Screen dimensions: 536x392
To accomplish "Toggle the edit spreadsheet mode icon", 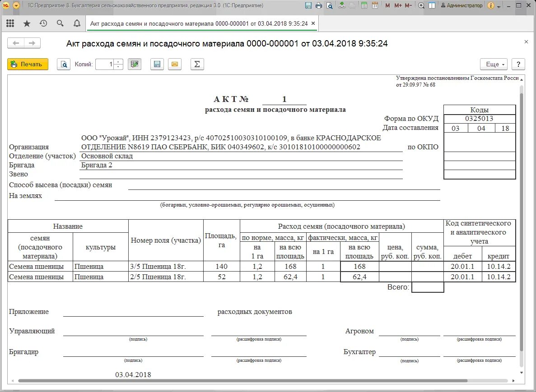I will [135, 64].
